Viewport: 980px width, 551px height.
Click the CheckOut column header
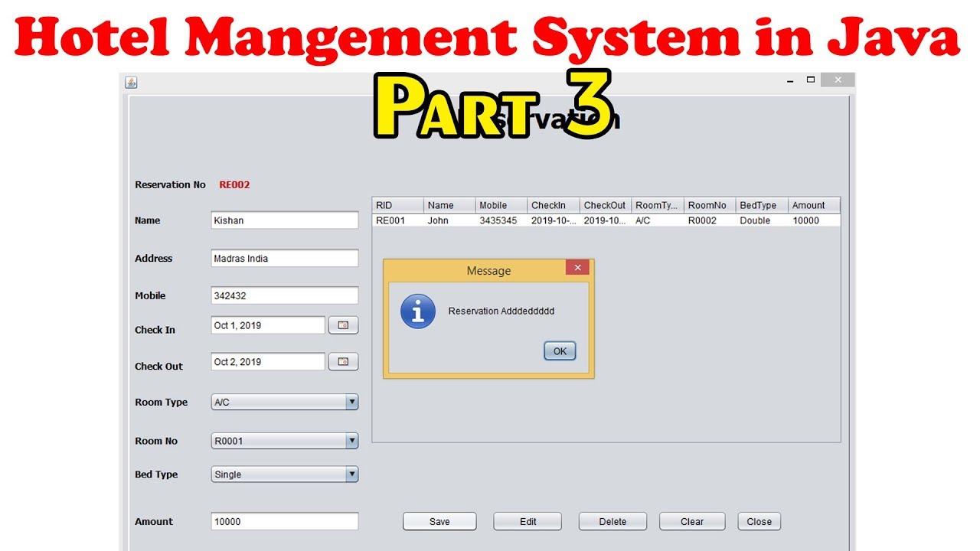click(606, 205)
